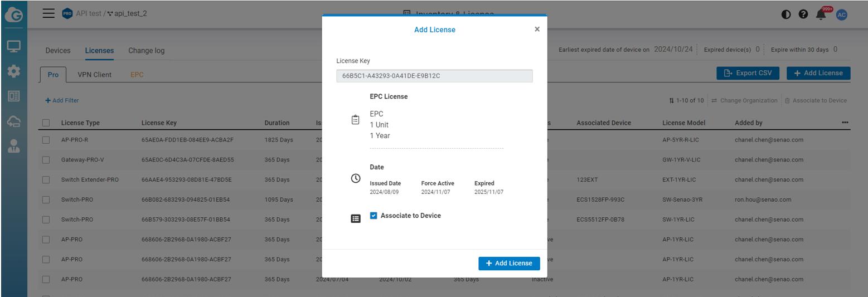This screenshot has height=297, width=868.
Task: Uncheck Associate to Device checkbox
Action: click(x=374, y=216)
